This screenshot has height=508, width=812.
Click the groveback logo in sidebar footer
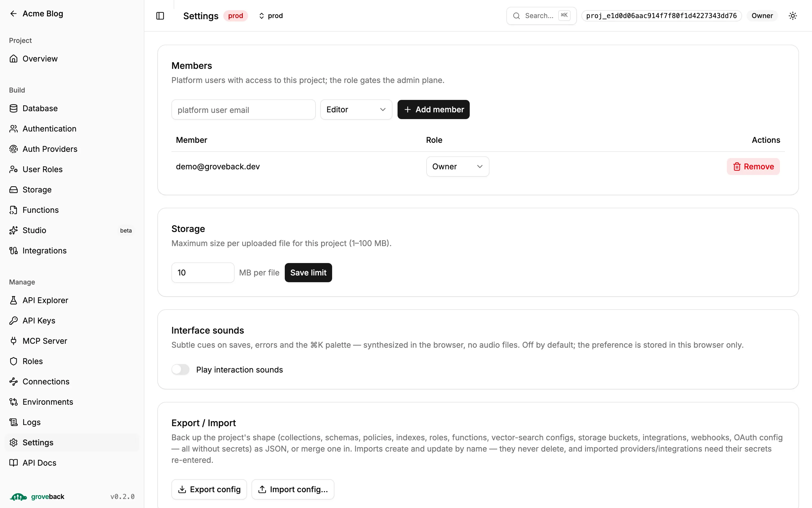coord(37,497)
